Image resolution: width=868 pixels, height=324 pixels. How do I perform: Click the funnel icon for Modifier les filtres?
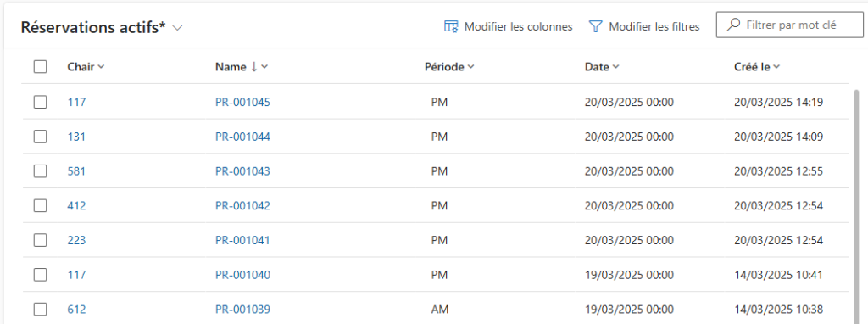point(595,26)
